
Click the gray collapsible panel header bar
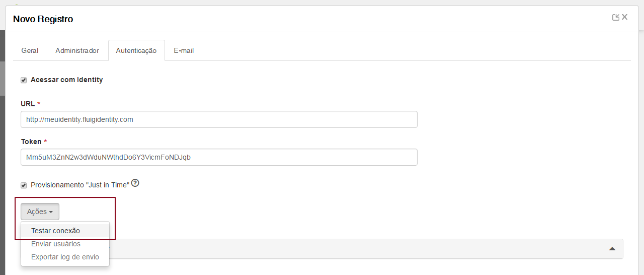pos(366,249)
